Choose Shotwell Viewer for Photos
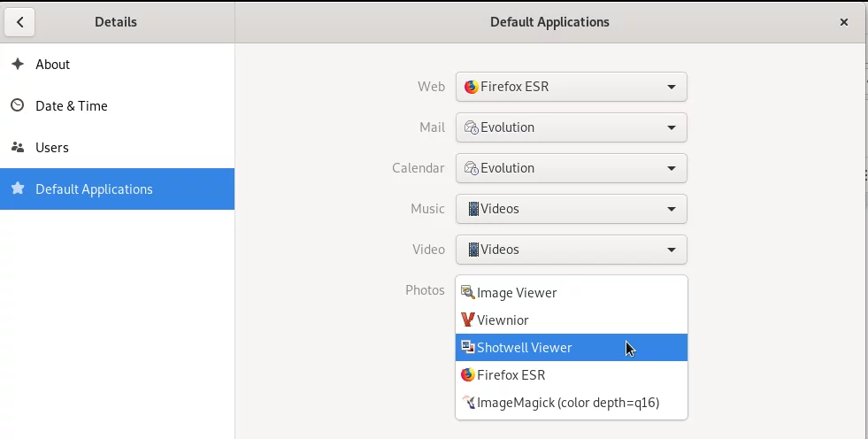Screen dimensions: 868x439 [x=572, y=347]
